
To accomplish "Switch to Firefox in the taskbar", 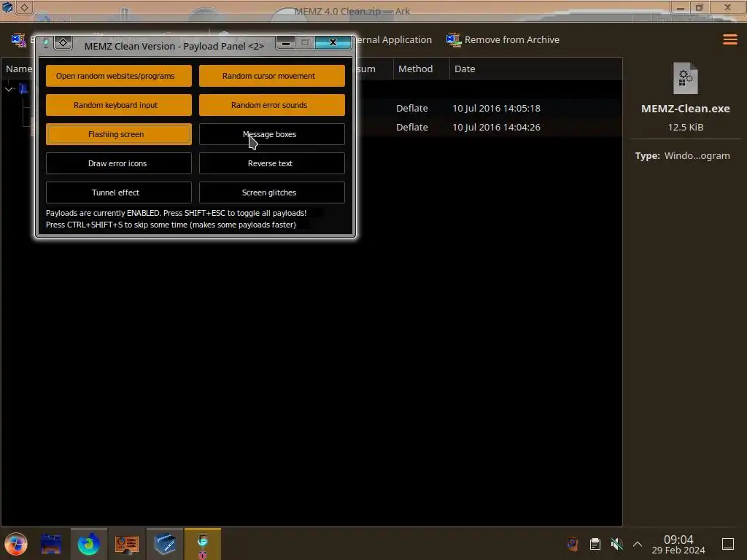I will pos(88,544).
